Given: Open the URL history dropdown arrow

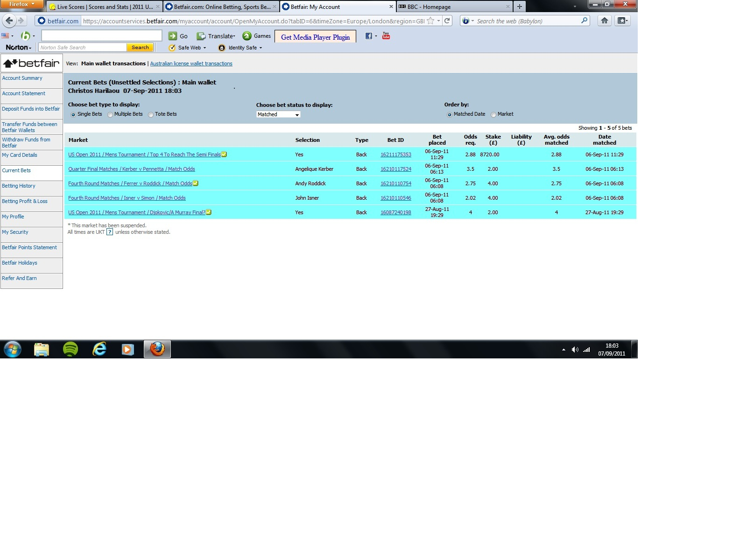Looking at the screenshot, I should pos(438,21).
